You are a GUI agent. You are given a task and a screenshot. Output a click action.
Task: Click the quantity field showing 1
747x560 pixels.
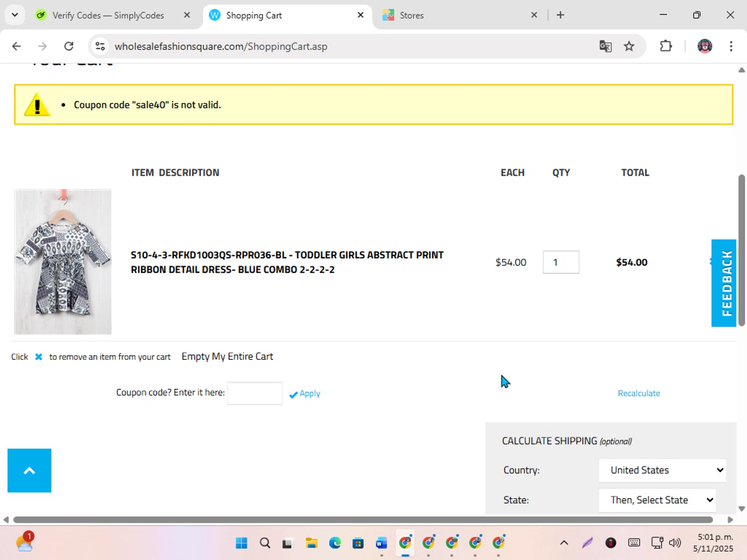click(561, 262)
